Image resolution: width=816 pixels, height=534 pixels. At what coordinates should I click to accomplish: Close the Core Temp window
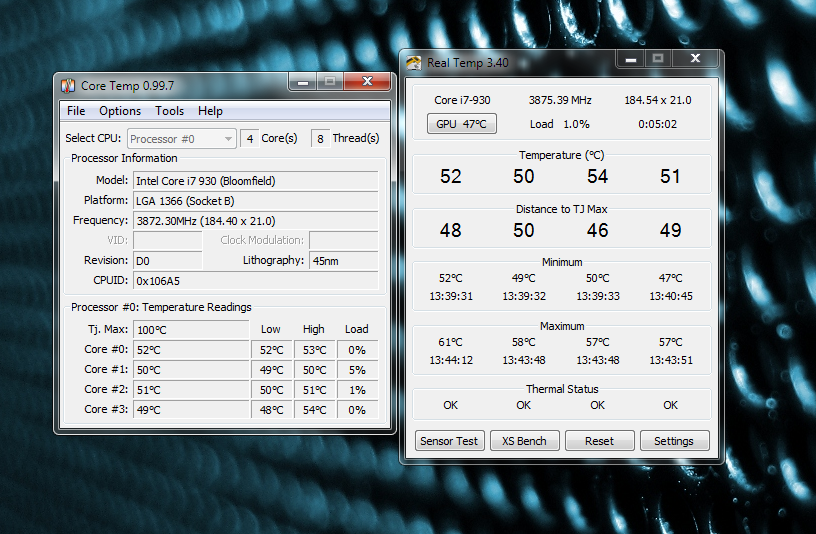(x=367, y=81)
